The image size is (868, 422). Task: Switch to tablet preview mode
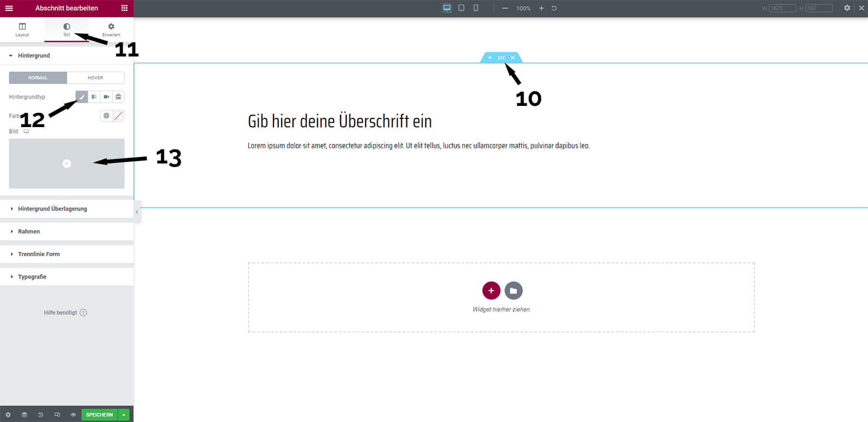461,8
